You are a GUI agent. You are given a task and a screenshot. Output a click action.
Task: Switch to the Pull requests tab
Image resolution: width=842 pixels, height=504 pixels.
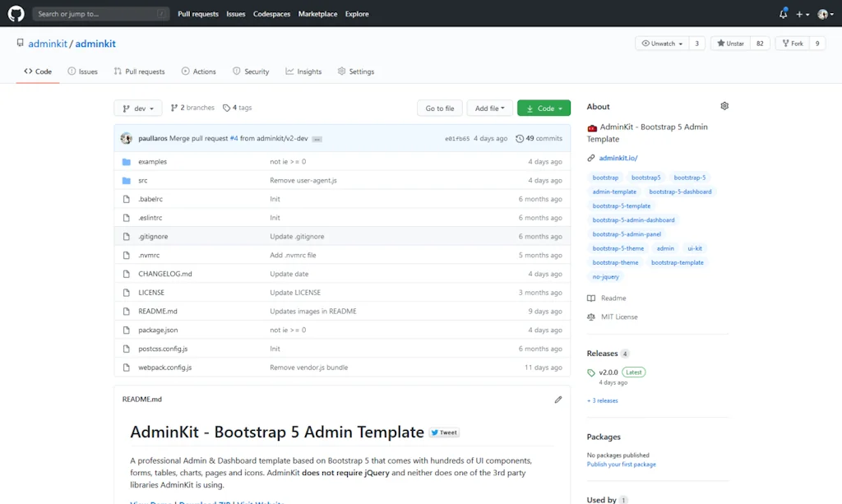coord(139,72)
